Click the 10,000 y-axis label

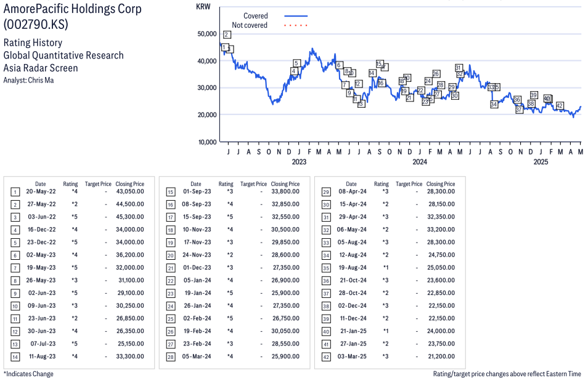coord(207,142)
